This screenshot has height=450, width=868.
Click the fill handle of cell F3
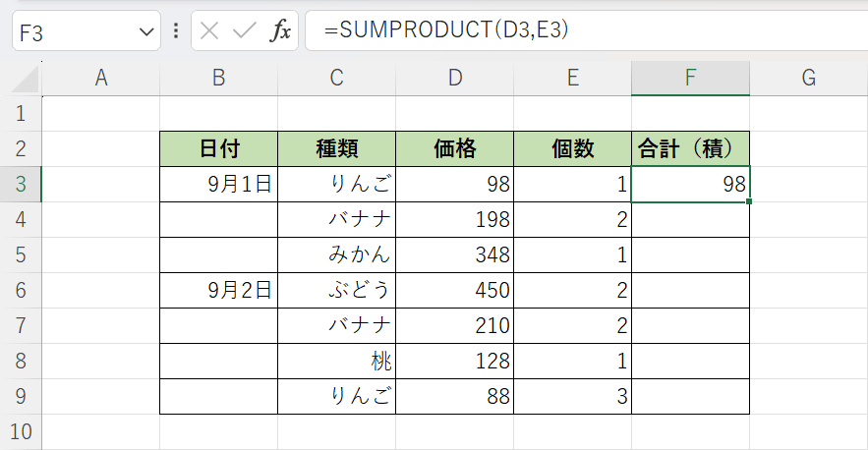click(749, 201)
